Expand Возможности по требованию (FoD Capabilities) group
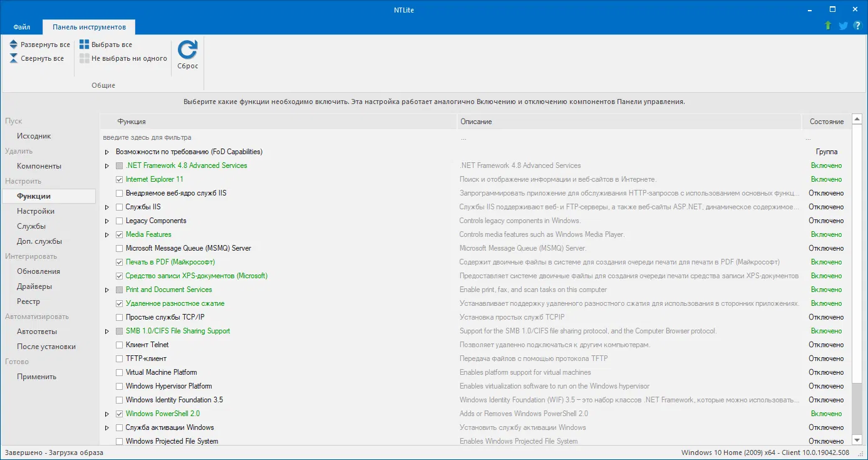 (107, 152)
